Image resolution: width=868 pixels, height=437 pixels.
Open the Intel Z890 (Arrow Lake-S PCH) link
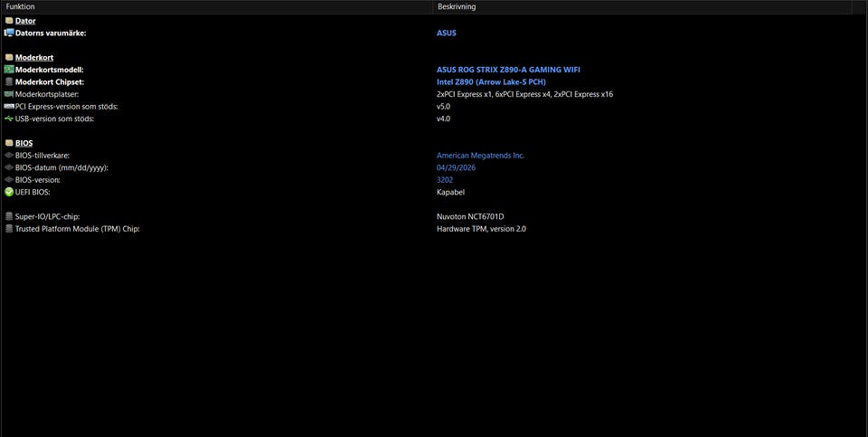pyautogui.click(x=491, y=81)
